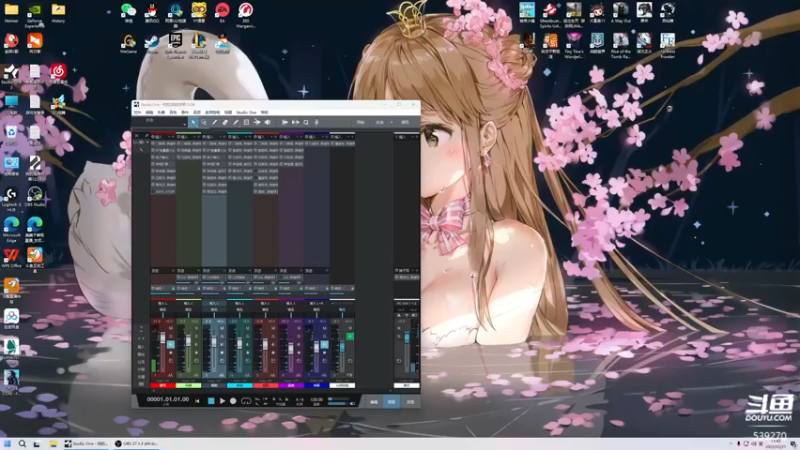Switch to the Browse view tab
Image resolution: width=800 pixels, height=450 pixels.
(410, 402)
